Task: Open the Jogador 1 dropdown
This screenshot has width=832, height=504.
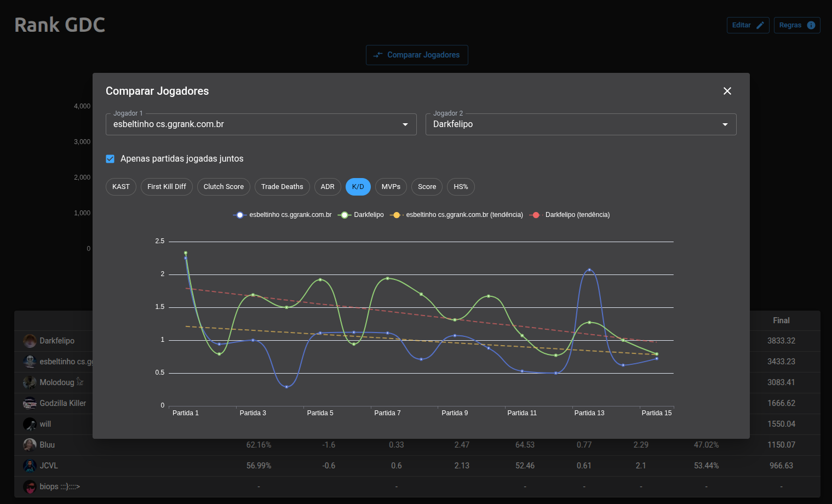Action: click(x=261, y=124)
